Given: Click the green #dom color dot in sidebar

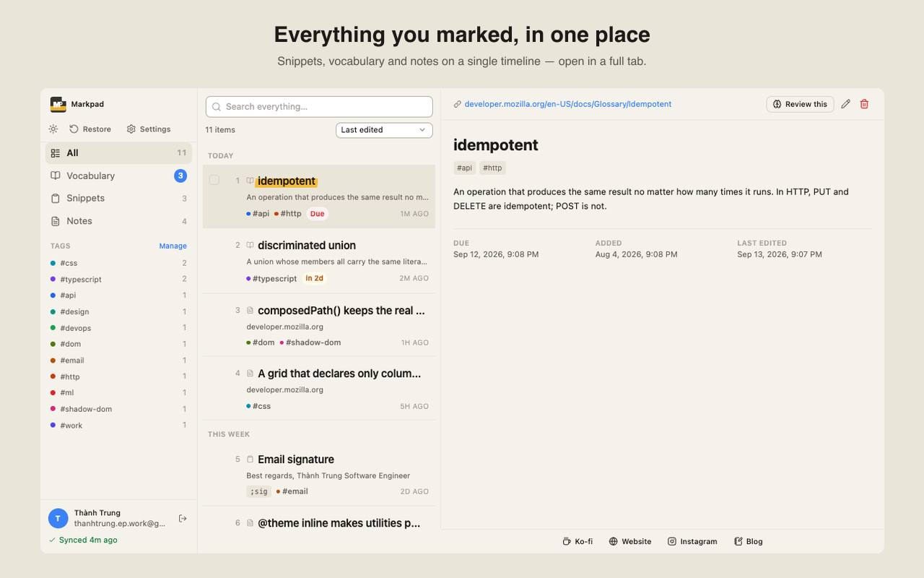Looking at the screenshot, I should (53, 344).
